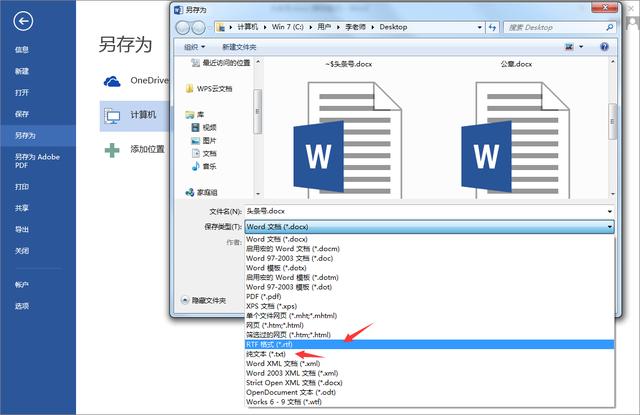
Task: Expand the 文件名 dropdown arrow
Action: (610, 211)
